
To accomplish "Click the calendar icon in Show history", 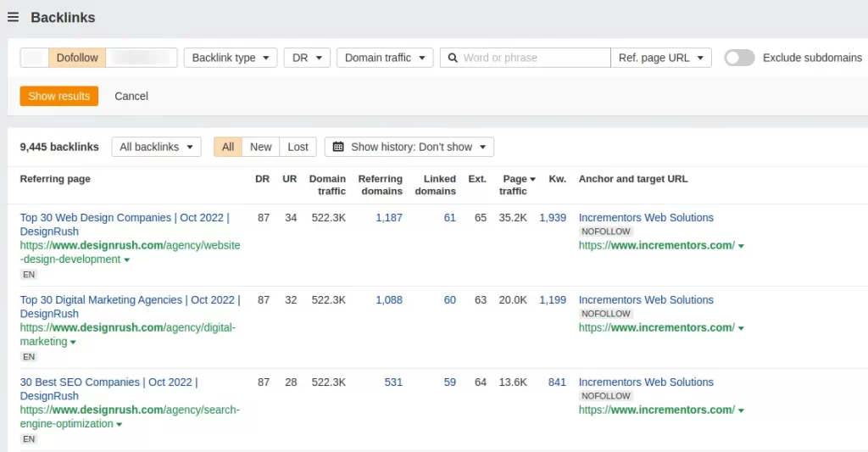I will coord(337,147).
